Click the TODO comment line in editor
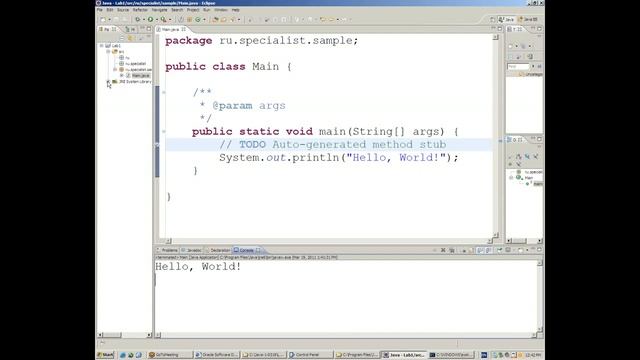Screen dimensions: 640x360 pos(332,144)
